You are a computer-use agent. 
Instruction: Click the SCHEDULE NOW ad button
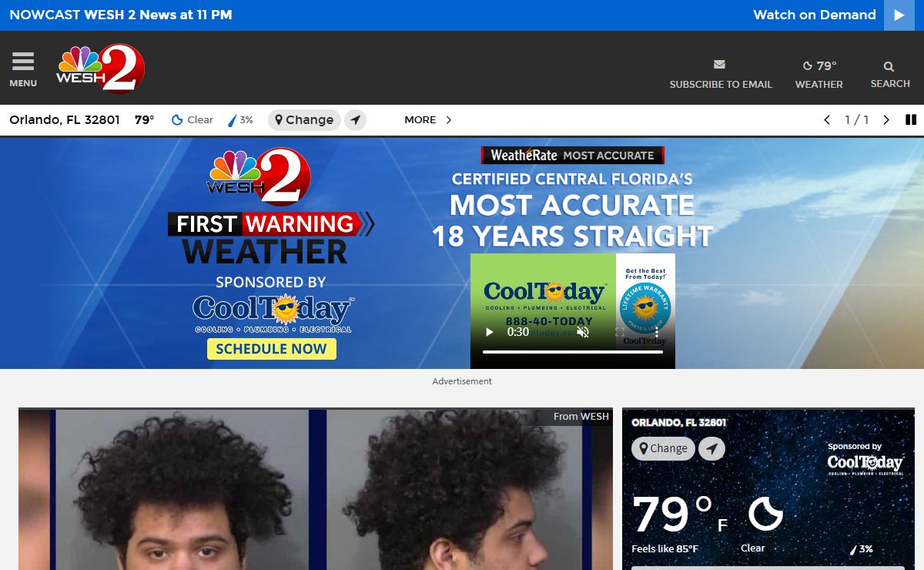272,349
